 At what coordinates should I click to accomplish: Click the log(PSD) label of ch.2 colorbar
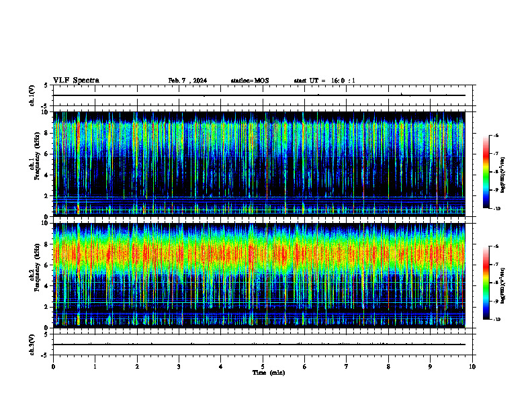click(502, 285)
